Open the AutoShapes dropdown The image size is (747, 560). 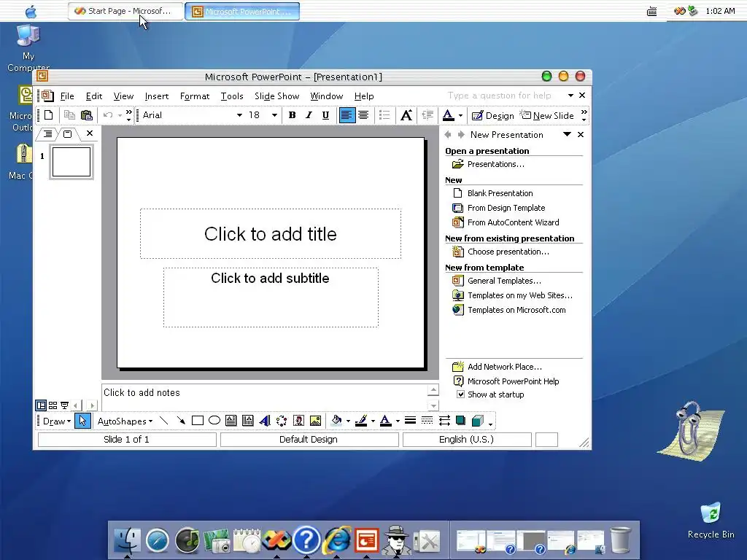point(125,421)
